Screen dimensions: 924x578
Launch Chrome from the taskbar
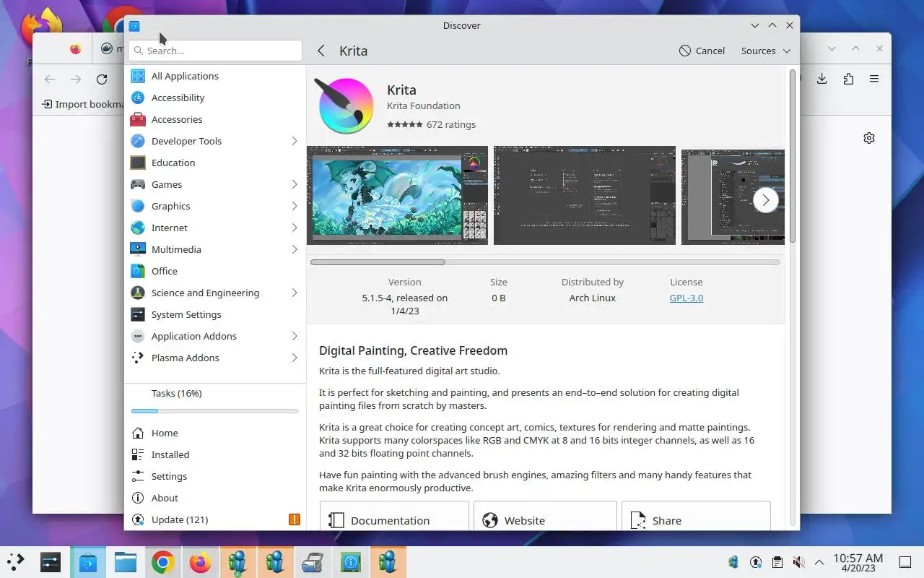162,561
